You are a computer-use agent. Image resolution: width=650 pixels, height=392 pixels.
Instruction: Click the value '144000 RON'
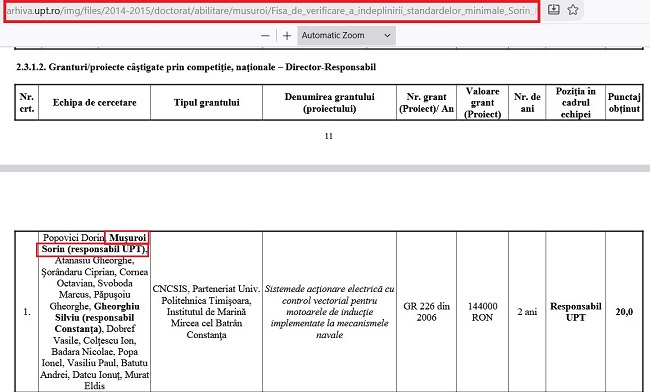click(x=483, y=312)
